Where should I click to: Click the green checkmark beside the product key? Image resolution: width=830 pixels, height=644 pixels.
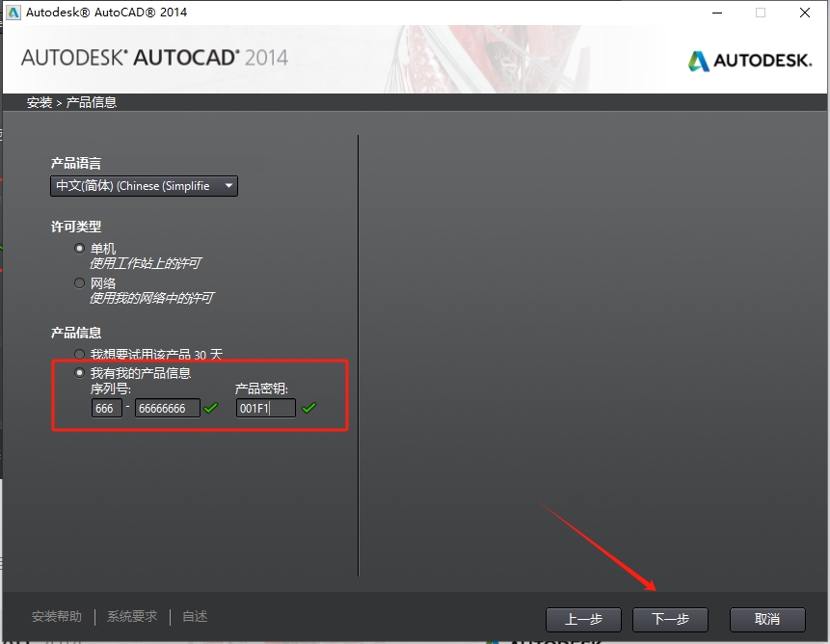pyautogui.click(x=310, y=408)
